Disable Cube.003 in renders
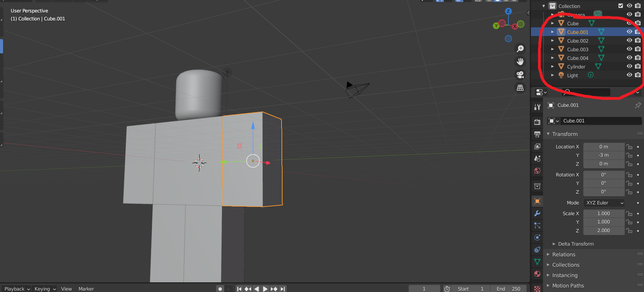 point(638,49)
